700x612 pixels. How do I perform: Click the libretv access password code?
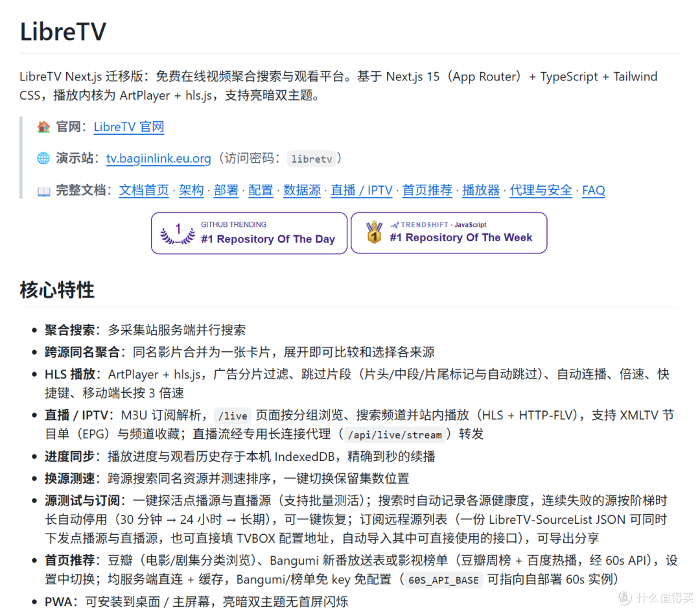tap(312, 159)
